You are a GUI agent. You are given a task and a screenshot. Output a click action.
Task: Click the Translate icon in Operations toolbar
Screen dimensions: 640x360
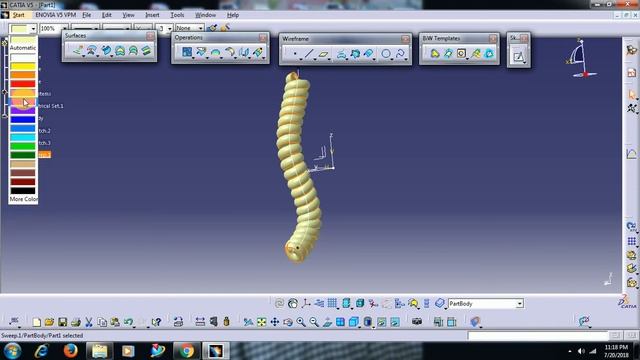point(244,52)
